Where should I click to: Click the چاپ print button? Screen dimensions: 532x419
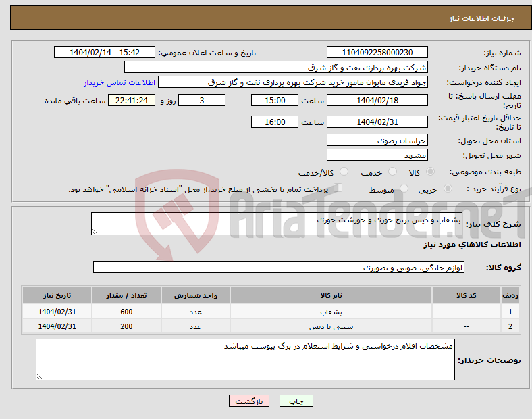pos(296,401)
